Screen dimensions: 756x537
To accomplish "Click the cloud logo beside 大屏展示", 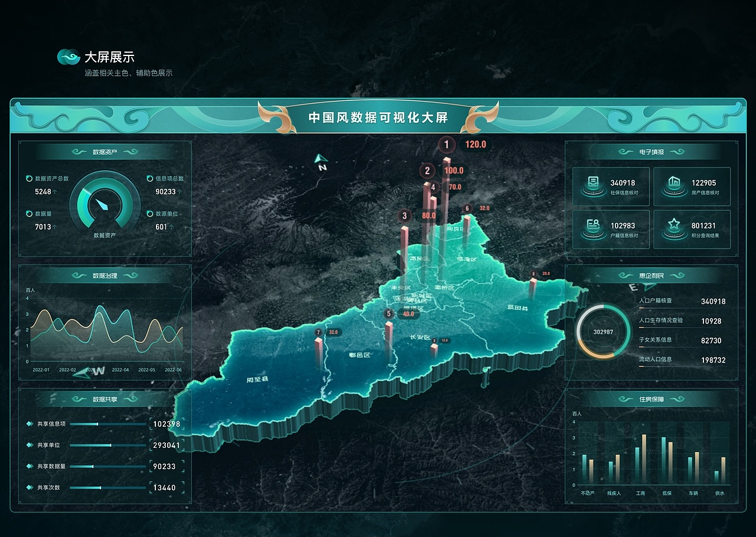I will click(x=69, y=57).
